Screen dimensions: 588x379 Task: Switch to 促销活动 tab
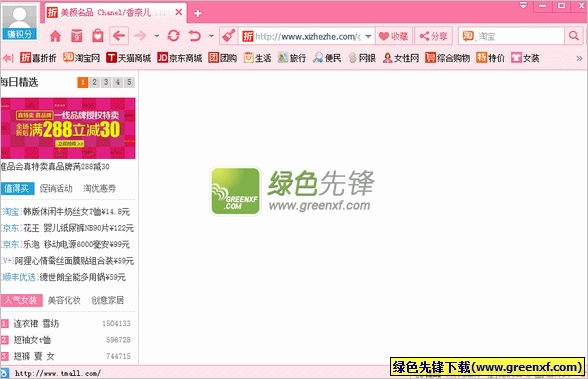[x=56, y=189]
